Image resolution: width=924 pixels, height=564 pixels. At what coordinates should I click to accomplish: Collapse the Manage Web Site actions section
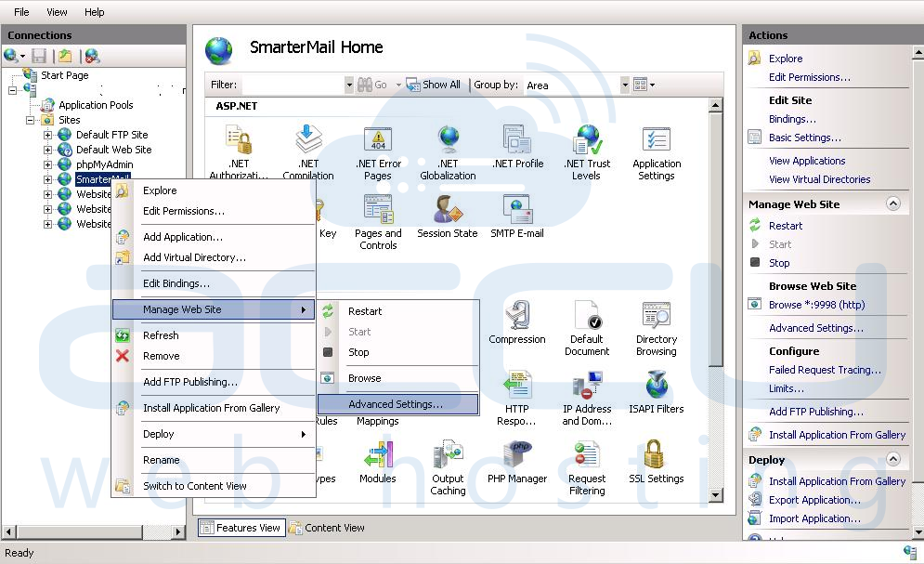pyautogui.click(x=893, y=203)
